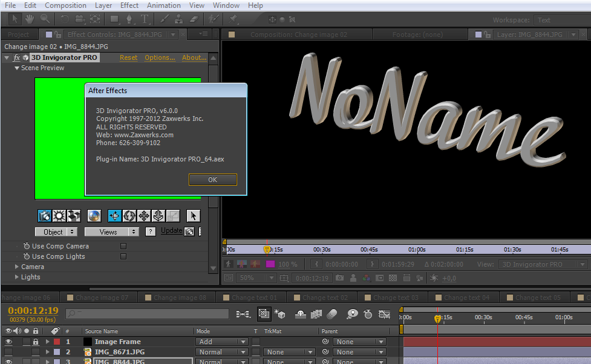The image size is (591, 364).
Task: Click the Invigorator lights sun icon
Action: [59, 216]
